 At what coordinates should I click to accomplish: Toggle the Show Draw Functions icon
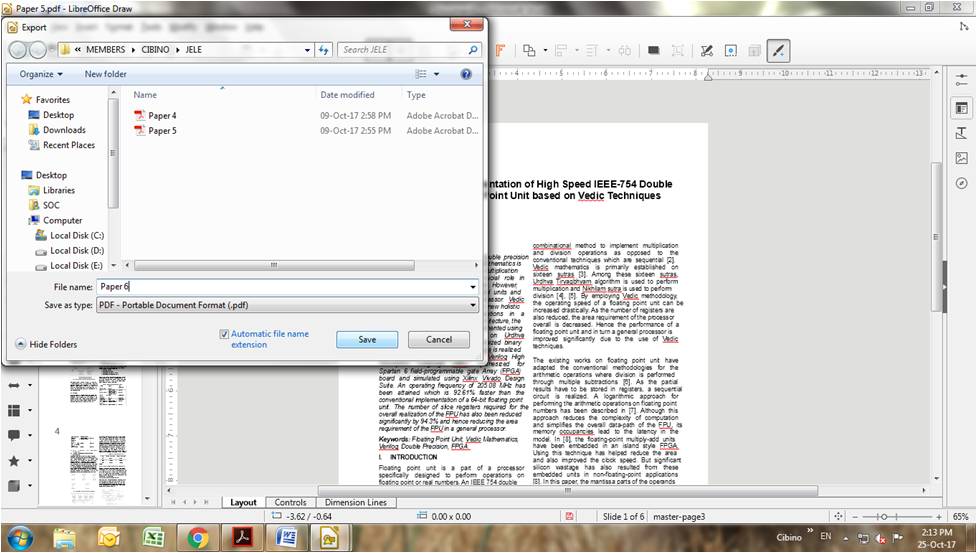coord(778,50)
